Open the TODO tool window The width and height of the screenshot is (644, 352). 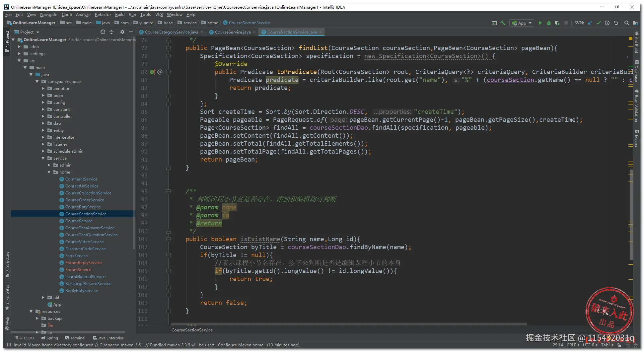coord(24,338)
